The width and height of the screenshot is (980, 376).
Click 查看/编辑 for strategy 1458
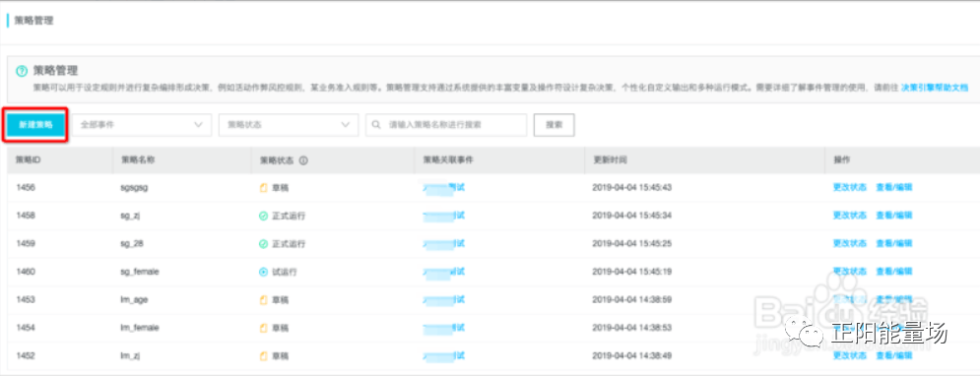pyautogui.click(x=893, y=216)
